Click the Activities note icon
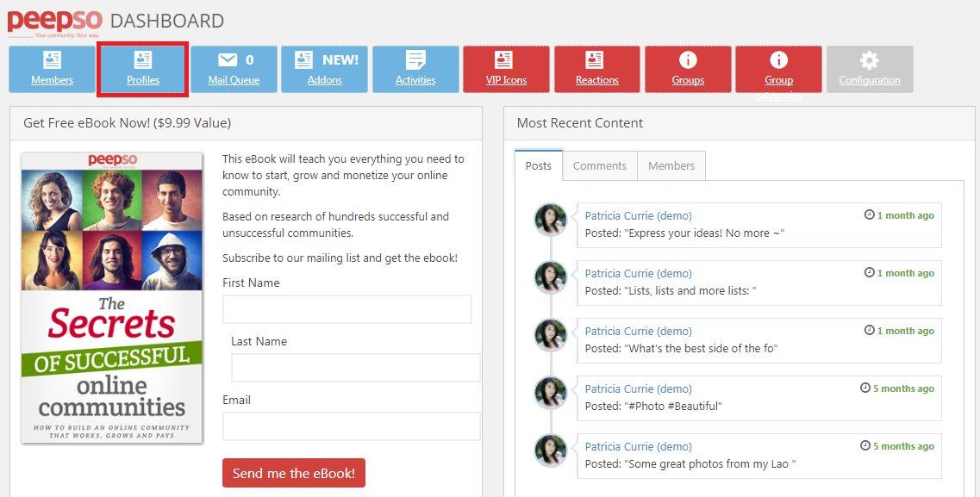This screenshot has width=980, height=497. point(415,60)
